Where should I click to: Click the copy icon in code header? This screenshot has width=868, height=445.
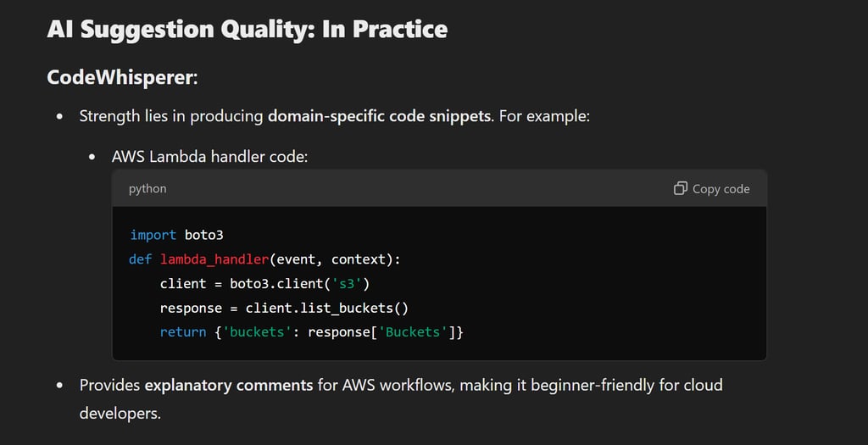click(x=681, y=189)
